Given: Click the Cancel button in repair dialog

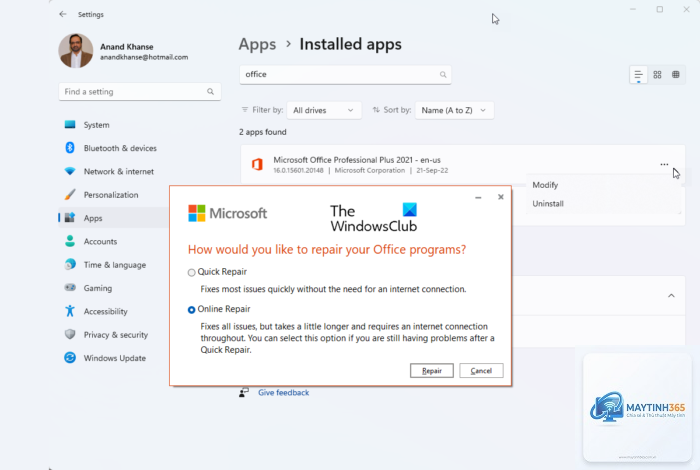Looking at the screenshot, I should [481, 370].
